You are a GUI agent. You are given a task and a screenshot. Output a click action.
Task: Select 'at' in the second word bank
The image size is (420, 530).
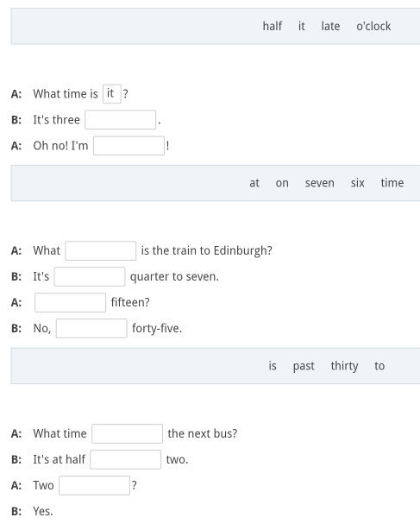[254, 183]
